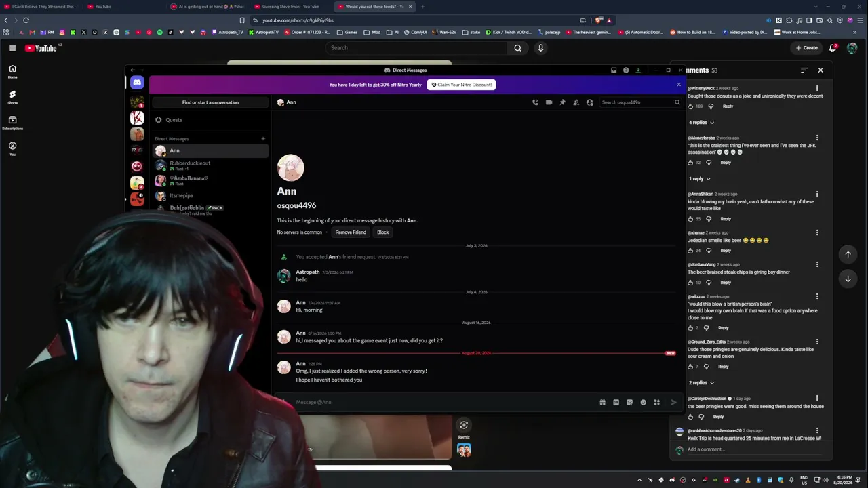Click the YouTube Create button
Screen dimensions: 868x488
click(807, 48)
